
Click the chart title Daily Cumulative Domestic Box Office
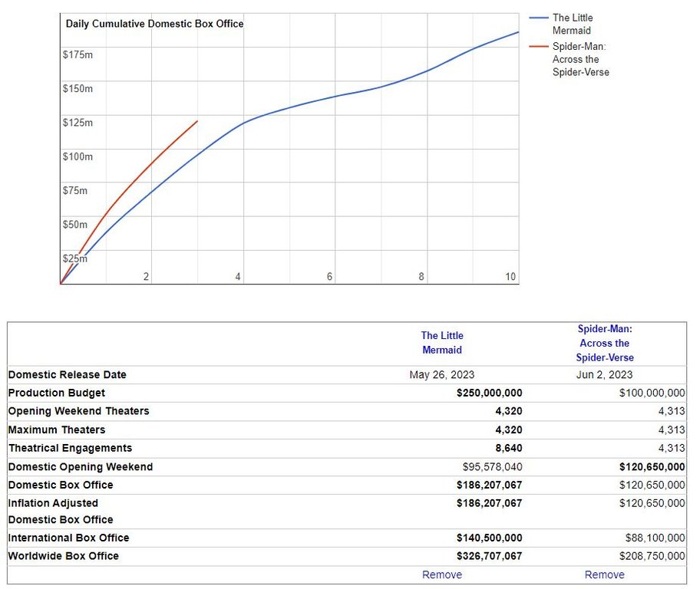[154, 24]
